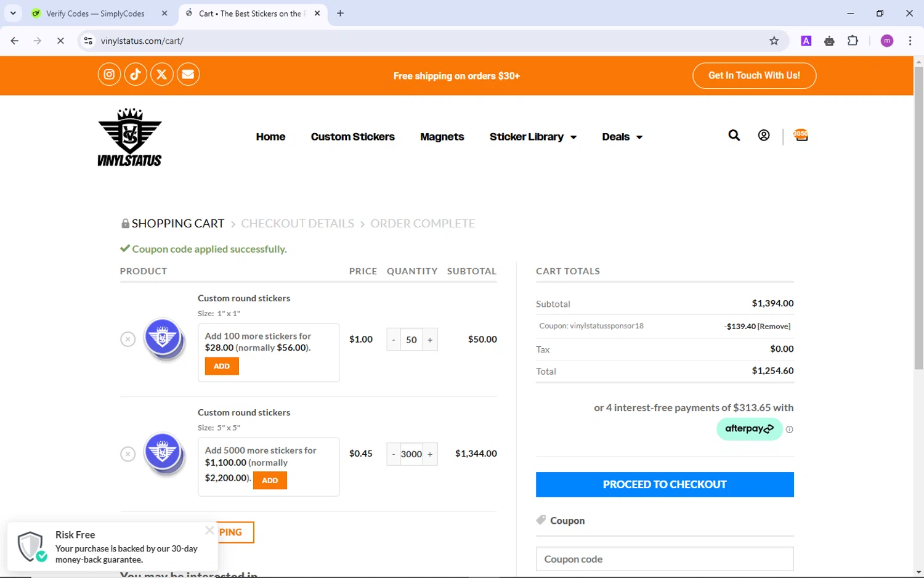Image resolution: width=924 pixels, height=578 pixels.
Task: Bookmark this page with the star icon
Action: 774,41
